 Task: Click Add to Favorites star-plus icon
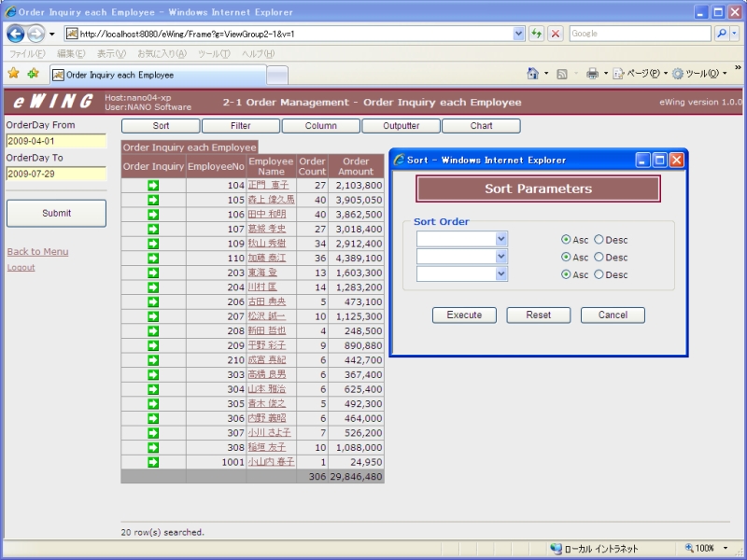(x=33, y=74)
